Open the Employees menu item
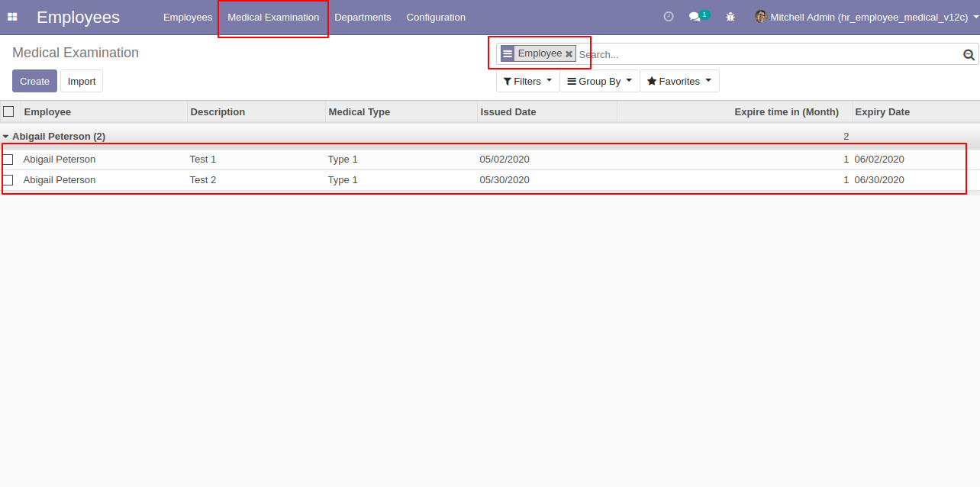Screen dimensions: 980x487 [188, 17]
